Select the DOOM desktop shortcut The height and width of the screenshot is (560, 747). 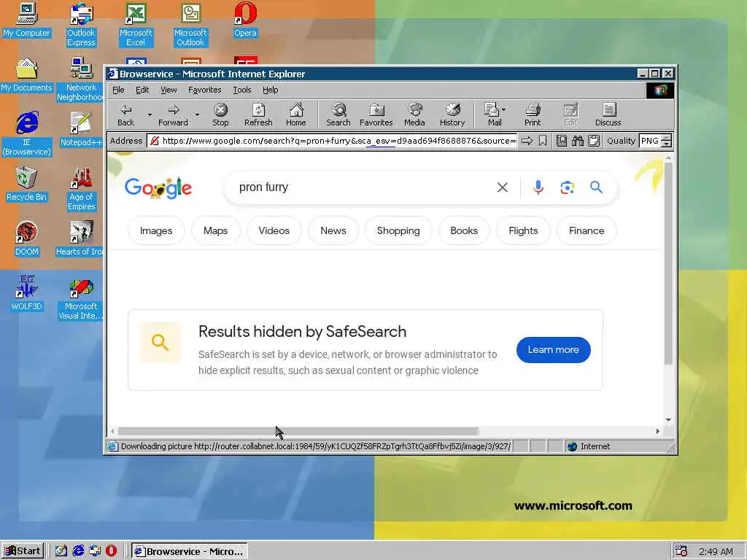click(x=26, y=238)
